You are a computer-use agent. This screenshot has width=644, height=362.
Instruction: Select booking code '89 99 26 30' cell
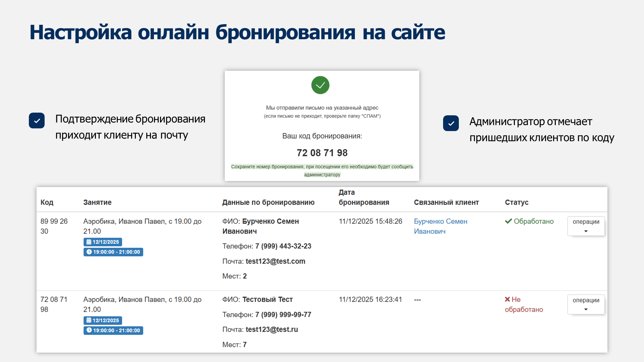tap(54, 226)
